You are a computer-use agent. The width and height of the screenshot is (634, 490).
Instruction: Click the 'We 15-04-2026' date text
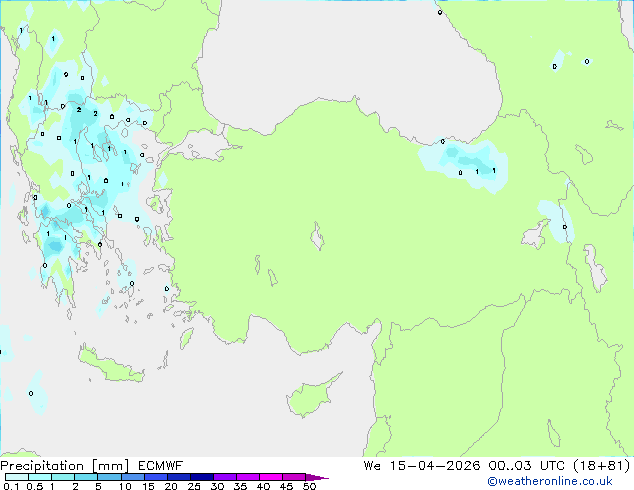pyautogui.click(x=422, y=466)
